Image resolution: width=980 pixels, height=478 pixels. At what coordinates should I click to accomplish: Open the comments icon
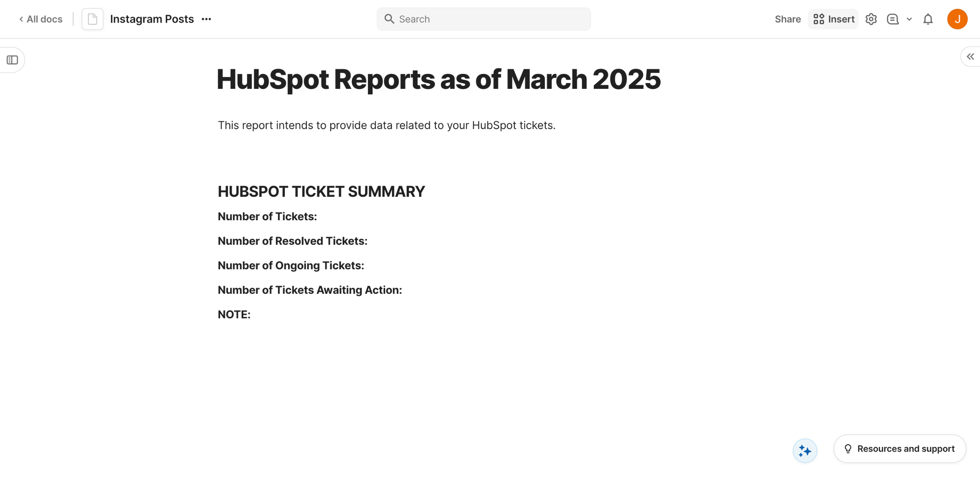point(892,19)
